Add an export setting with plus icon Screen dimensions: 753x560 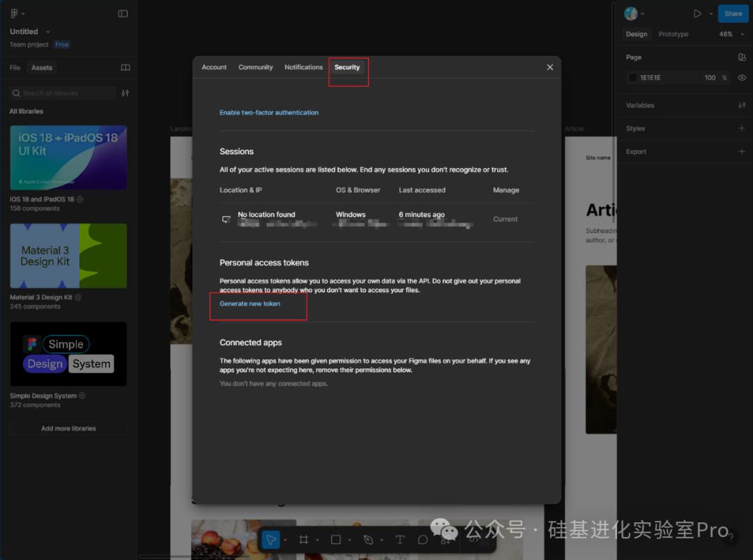(741, 151)
